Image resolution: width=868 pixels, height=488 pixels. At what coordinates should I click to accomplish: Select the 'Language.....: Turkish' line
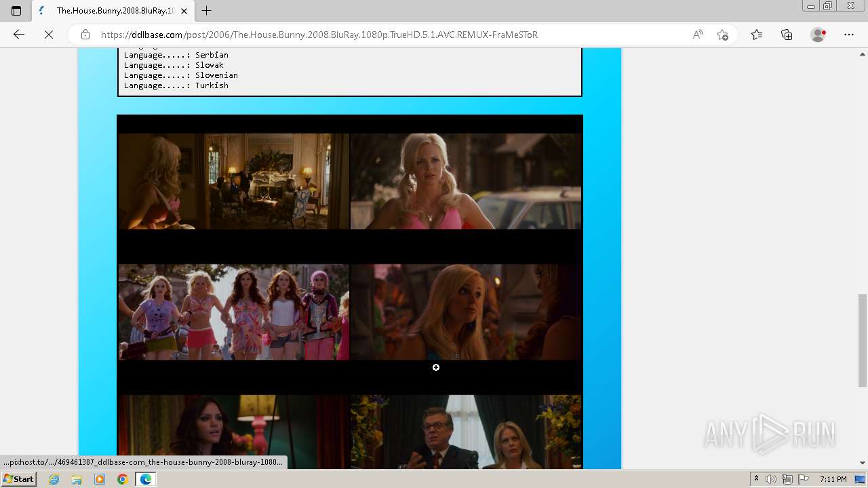click(x=176, y=85)
